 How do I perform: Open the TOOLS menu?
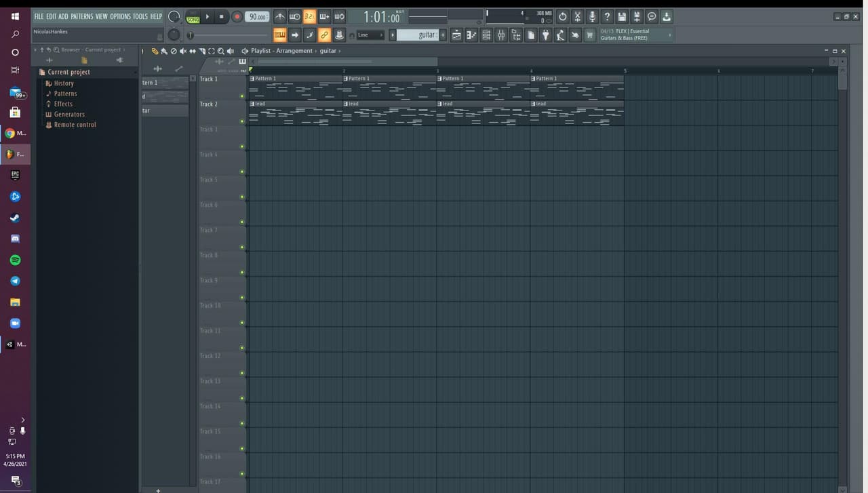pos(140,16)
